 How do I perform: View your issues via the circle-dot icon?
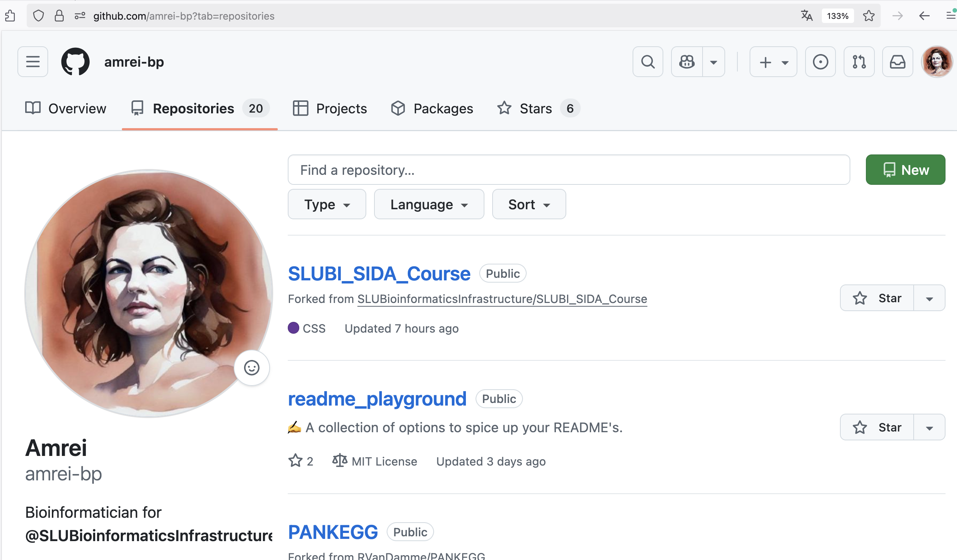pyautogui.click(x=820, y=61)
